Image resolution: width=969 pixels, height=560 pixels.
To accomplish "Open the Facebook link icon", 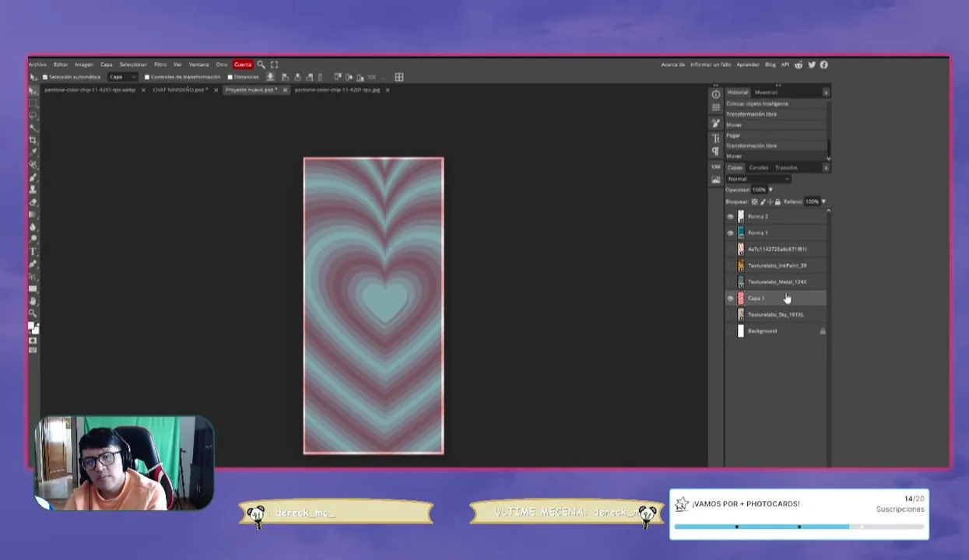I will 824,65.
